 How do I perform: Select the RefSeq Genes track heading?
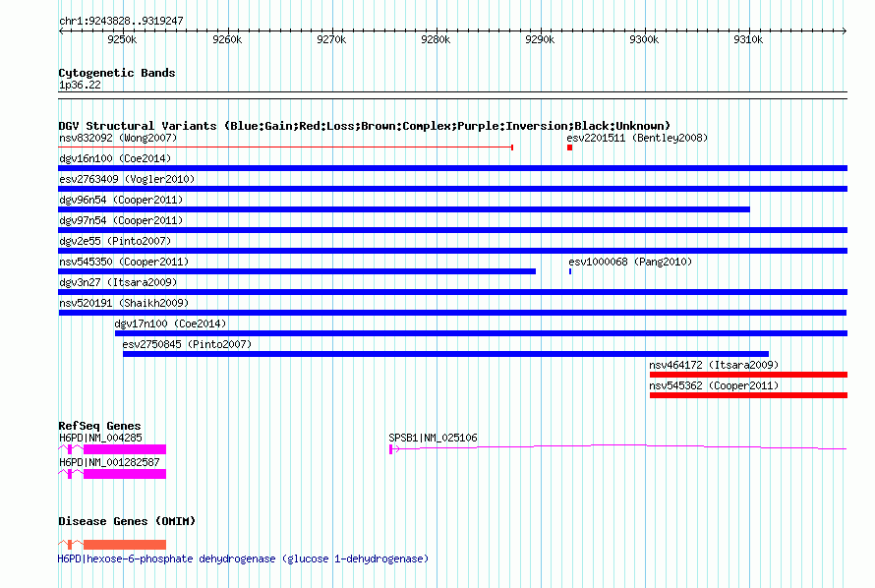pos(99,426)
